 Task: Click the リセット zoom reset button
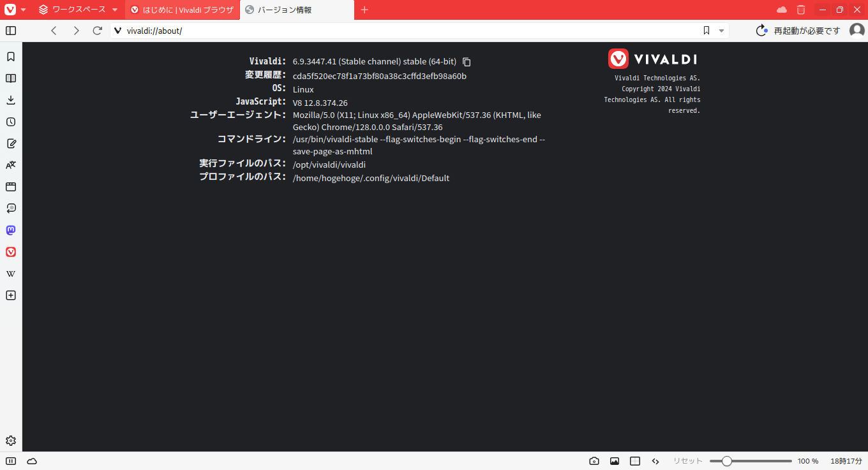[688, 461]
